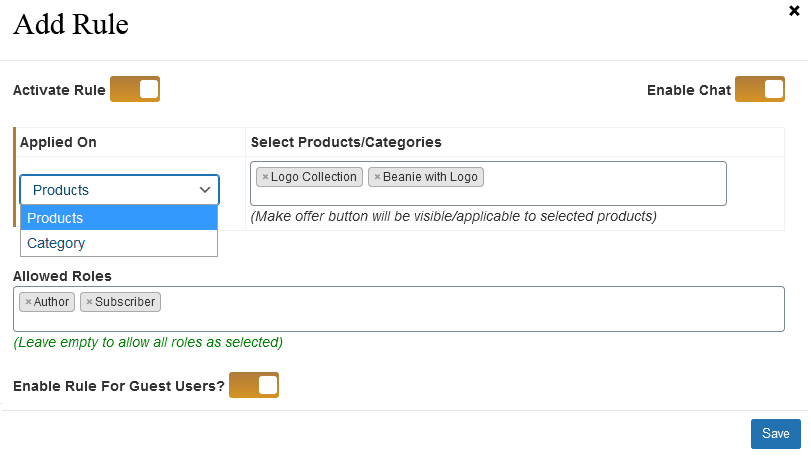Viewport: 811px width, 456px height.
Task: Click the Select Products/Categories header
Action: click(346, 143)
